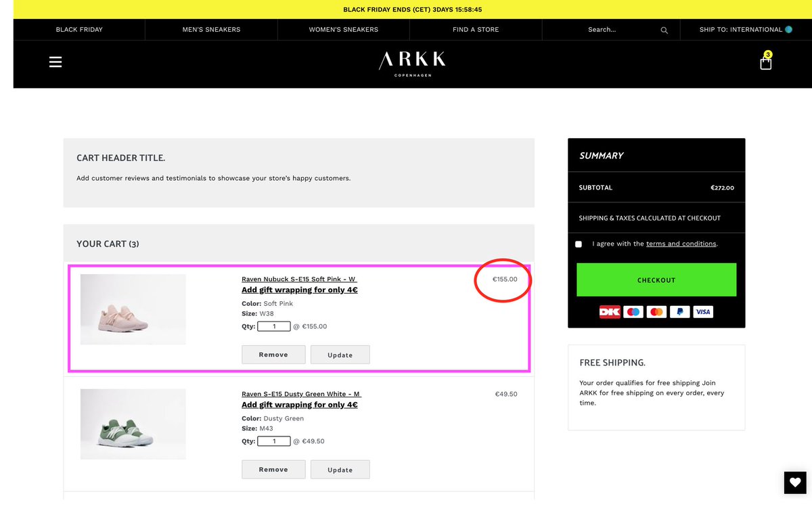
Task: Edit quantity field for Soft Pink sneaker
Action: click(x=274, y=326)
